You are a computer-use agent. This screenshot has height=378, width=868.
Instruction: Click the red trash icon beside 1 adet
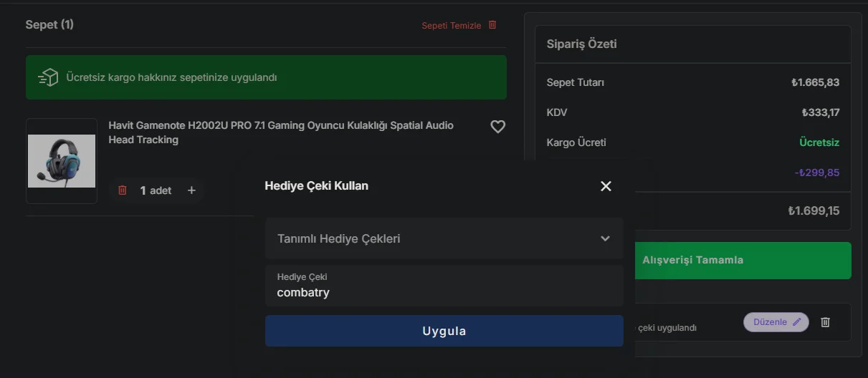123,190
